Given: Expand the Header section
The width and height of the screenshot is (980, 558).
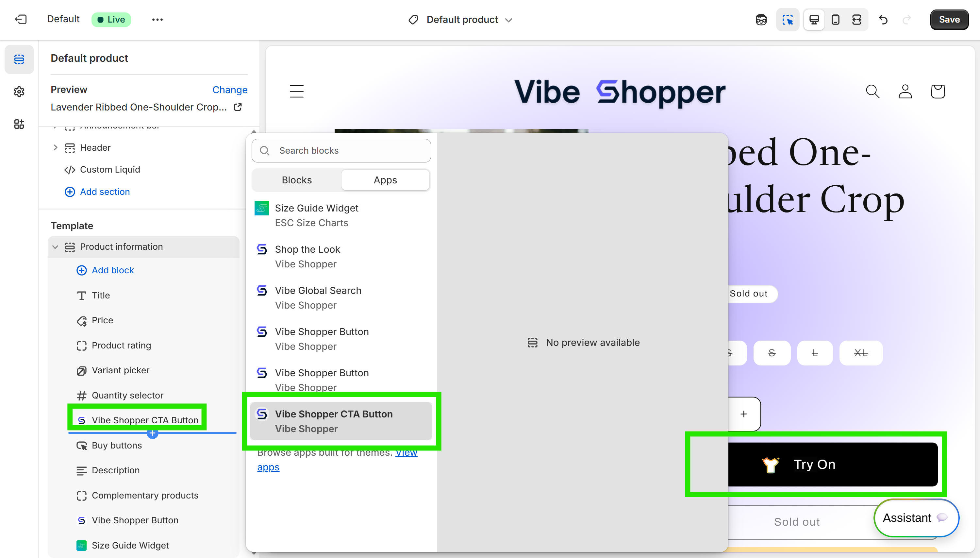Looking at the screenshot, I should 55,147.
